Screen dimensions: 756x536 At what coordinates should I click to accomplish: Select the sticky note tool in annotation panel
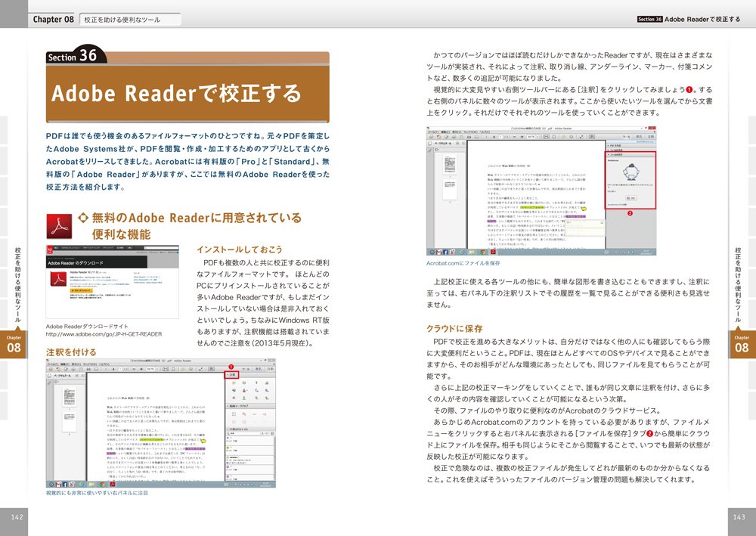(x=234, y=383)
